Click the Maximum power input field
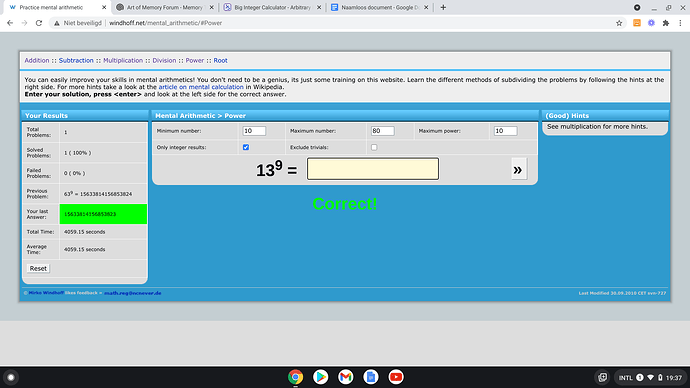 point(505,131)
